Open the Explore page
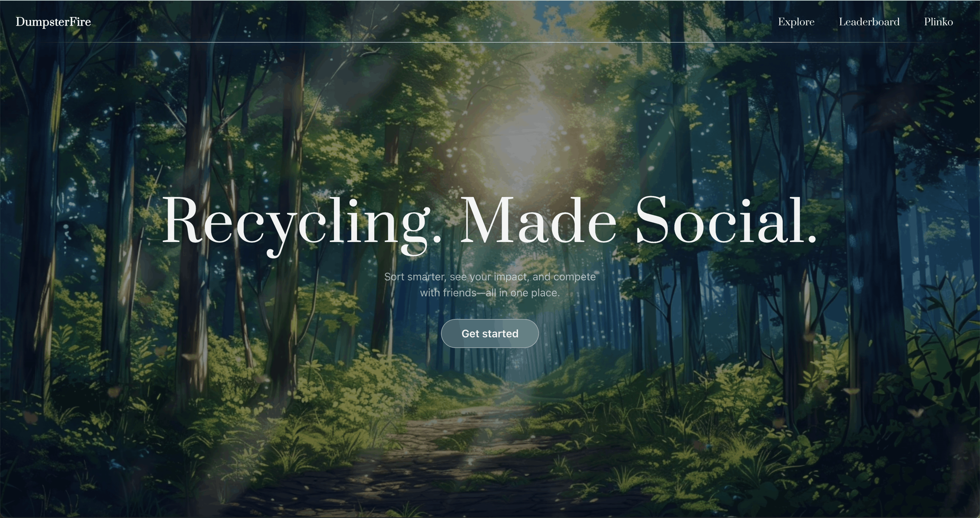 [x=796, y=22]
